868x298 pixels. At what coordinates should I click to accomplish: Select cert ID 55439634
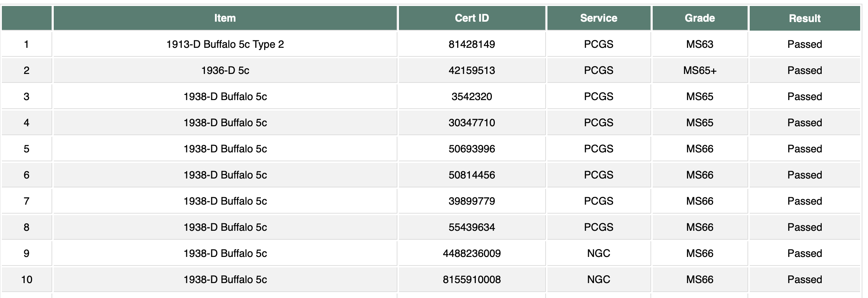(472, 227)
